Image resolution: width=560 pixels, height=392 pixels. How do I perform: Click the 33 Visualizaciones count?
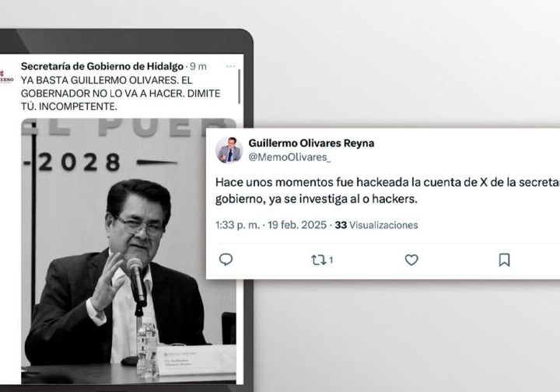(x=376, y=225)
